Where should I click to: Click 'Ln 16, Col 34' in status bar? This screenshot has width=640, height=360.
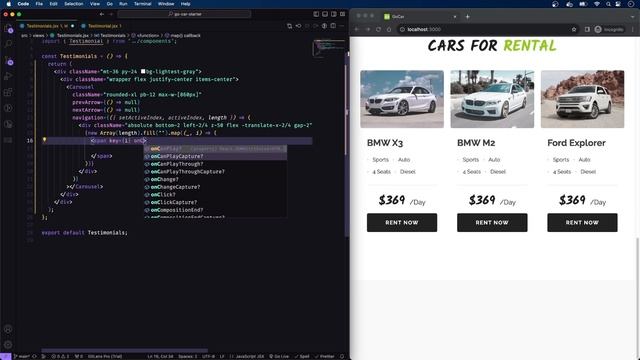pyautogui.click(x=160, y=356)
